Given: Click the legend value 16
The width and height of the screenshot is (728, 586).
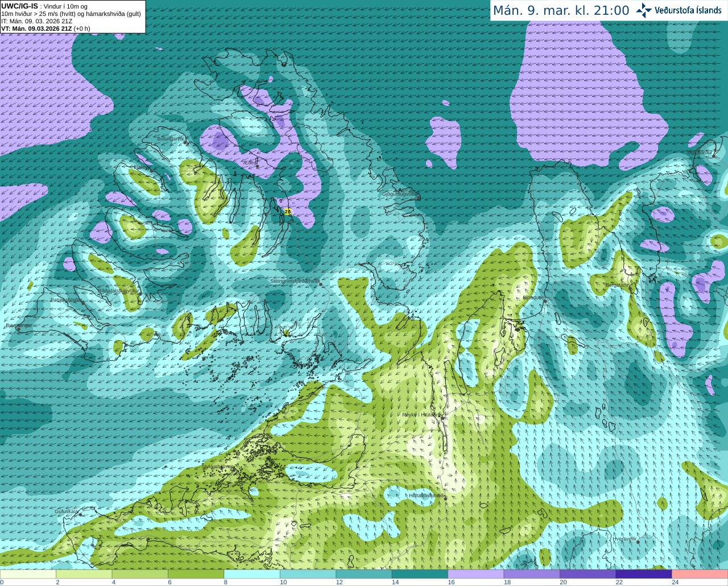Looking at the screenshot, I should (x=451, y=582).
